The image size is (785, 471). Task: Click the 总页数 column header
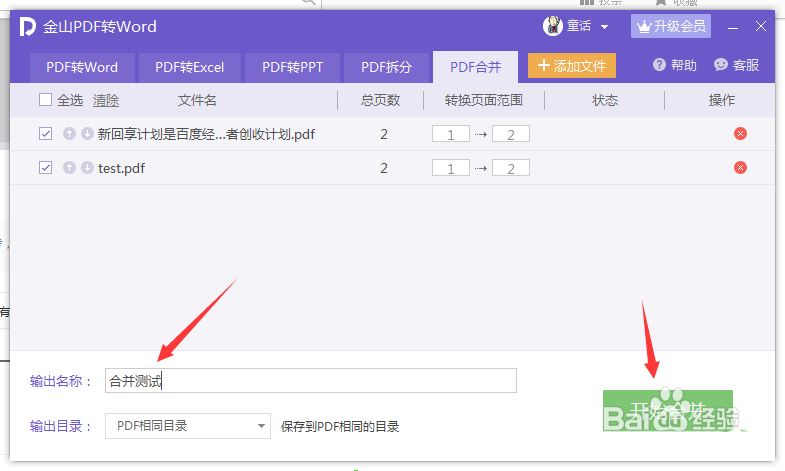pos(380,100)
